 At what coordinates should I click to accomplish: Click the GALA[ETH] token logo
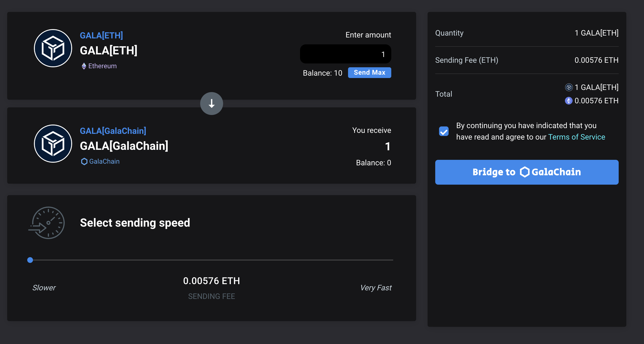tap(53, 48)
